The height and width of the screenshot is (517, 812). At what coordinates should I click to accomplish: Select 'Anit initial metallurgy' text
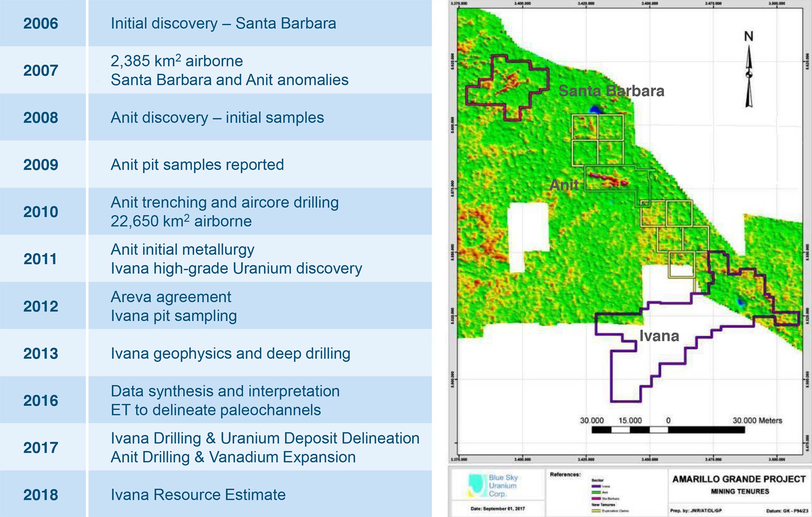(x=182, y=249)
